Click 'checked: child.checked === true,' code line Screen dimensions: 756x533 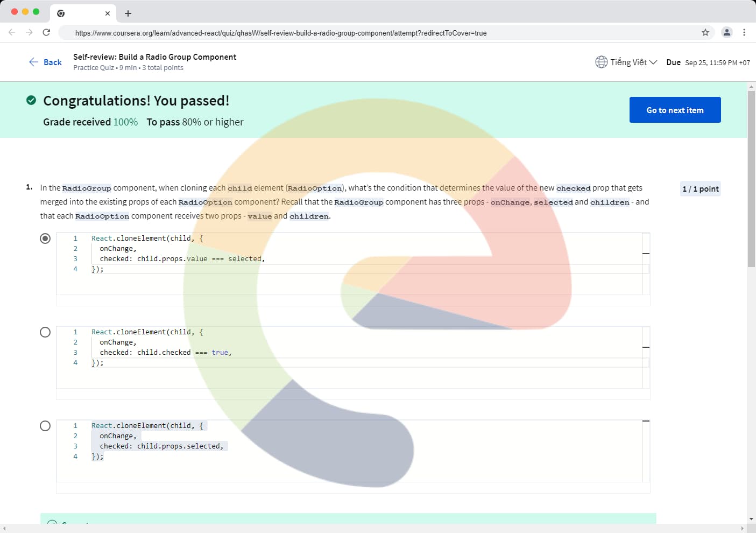coord(165,353)
